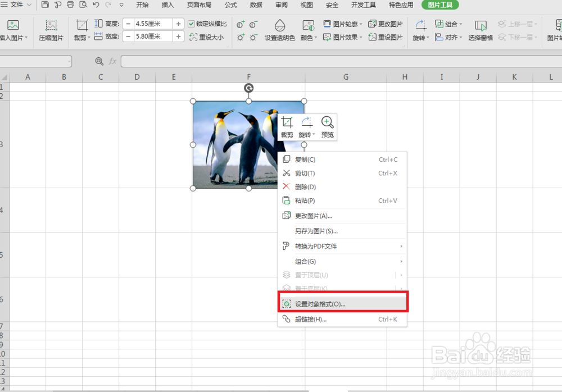562x392 pixels.
Task: Select the 图片工具 tab
Action: pos(440,4)
